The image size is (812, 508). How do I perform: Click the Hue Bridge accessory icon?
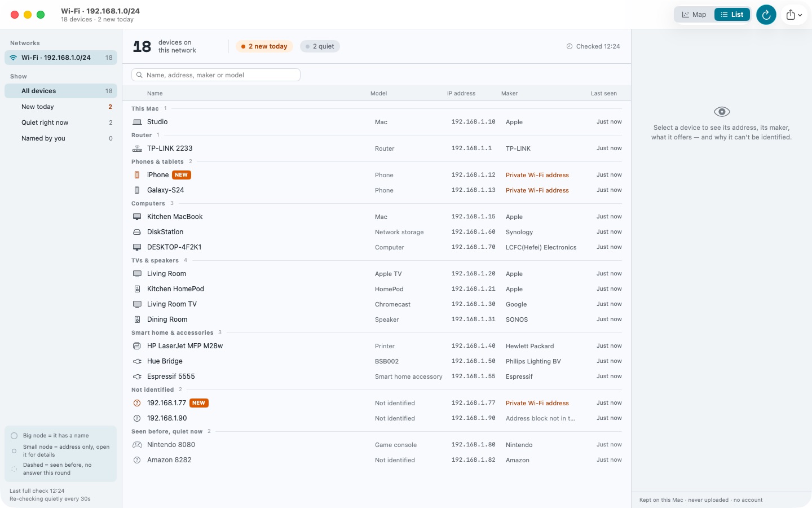tap(137, 361)
